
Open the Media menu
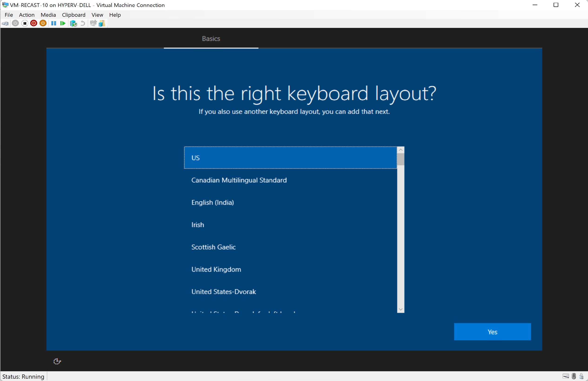48,15
